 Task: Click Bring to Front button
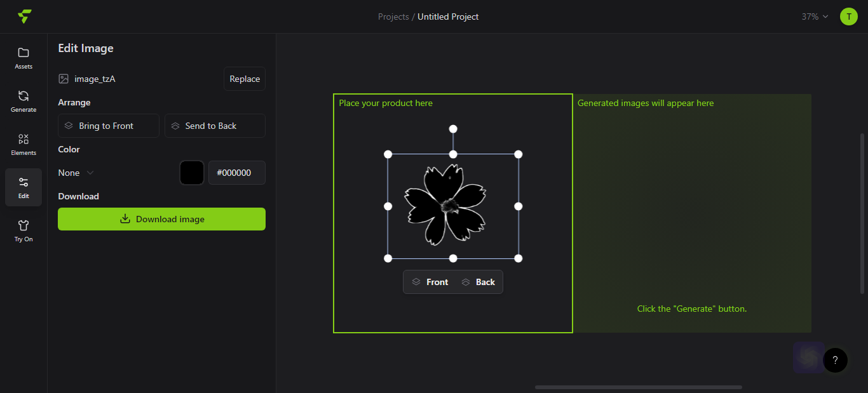[x=109, y=126]
